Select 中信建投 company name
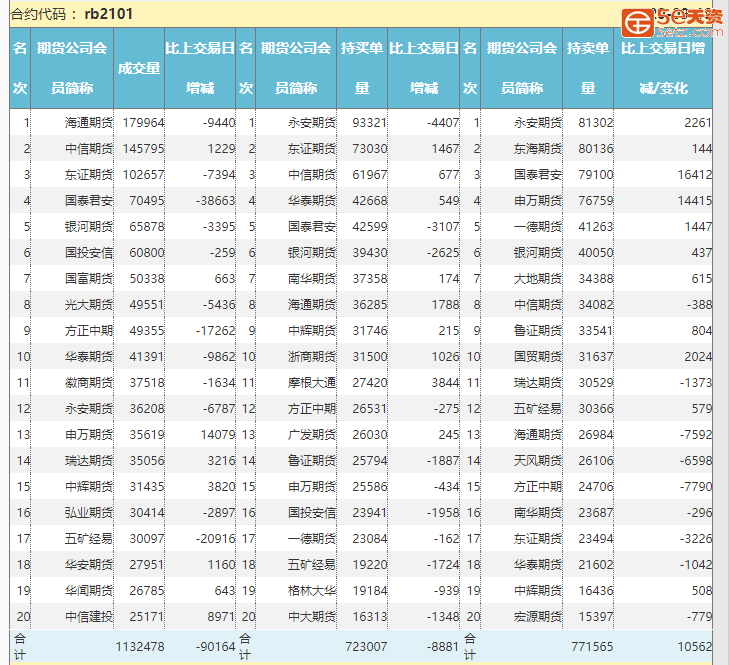 click(x=89, y=617)
